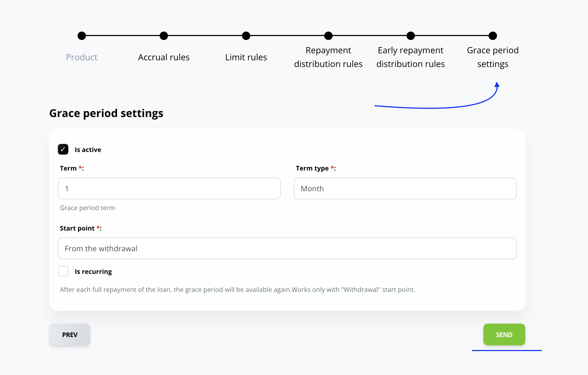
Task: Click the Product step dot
Action: pyautogui.click(x=82, y=36)
